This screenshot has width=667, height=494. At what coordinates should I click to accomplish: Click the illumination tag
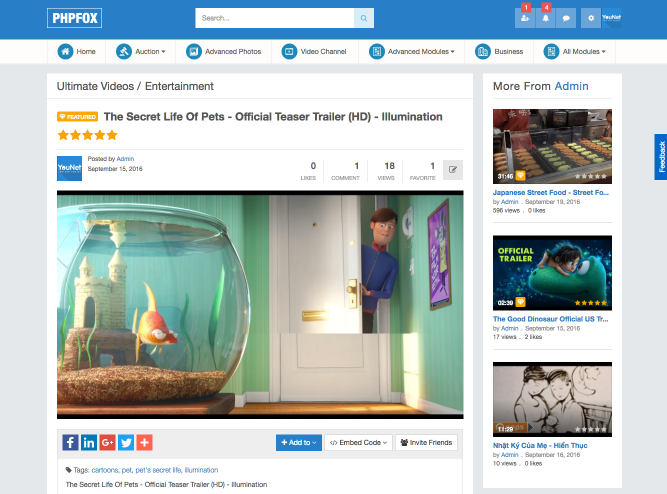[x=201, y=470]
